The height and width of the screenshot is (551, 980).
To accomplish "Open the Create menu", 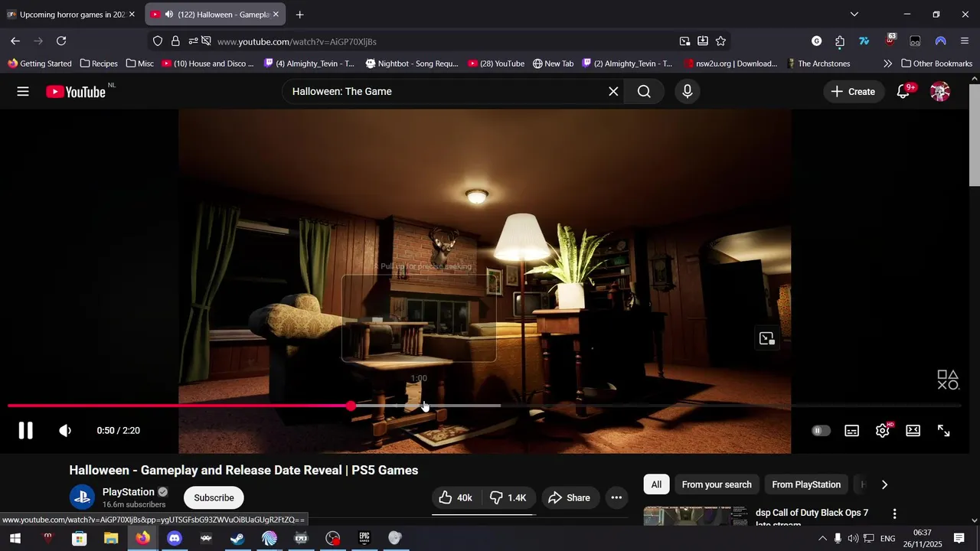I will click(854, 92).
